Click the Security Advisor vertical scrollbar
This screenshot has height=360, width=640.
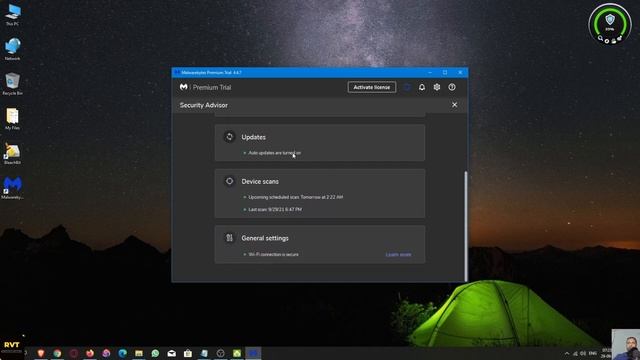pyautogui.click(x=465, y=226)
